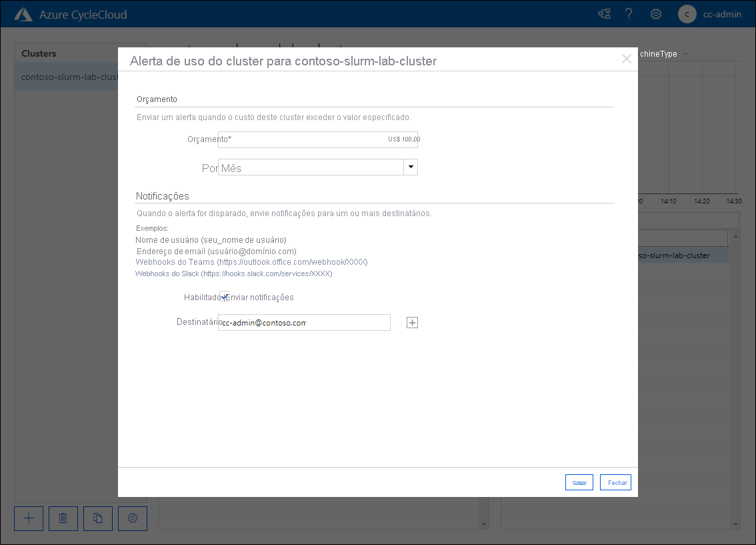756x545 pixels.
Task: Open the Por Mês period dropdown
Action: pyautogui.click(x=411, y=167)
